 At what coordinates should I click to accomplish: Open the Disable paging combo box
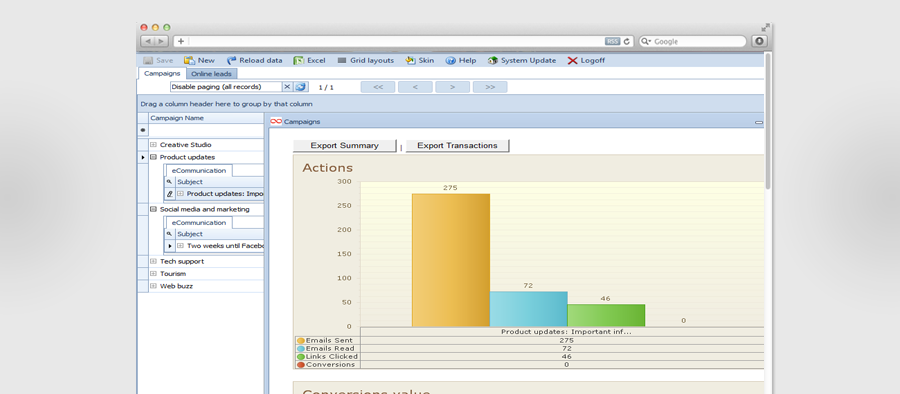click(x=226, y=87)
